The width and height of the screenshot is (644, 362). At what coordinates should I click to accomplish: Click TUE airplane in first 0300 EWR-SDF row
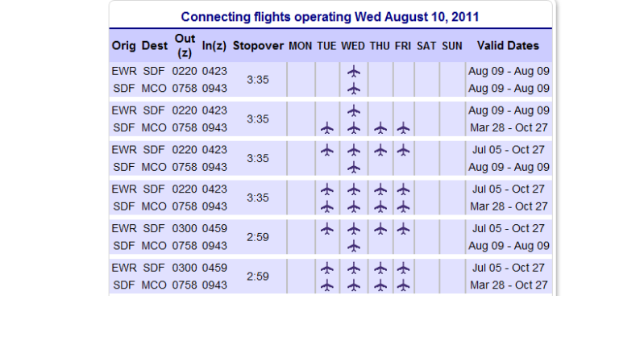[x=326, y=228]
